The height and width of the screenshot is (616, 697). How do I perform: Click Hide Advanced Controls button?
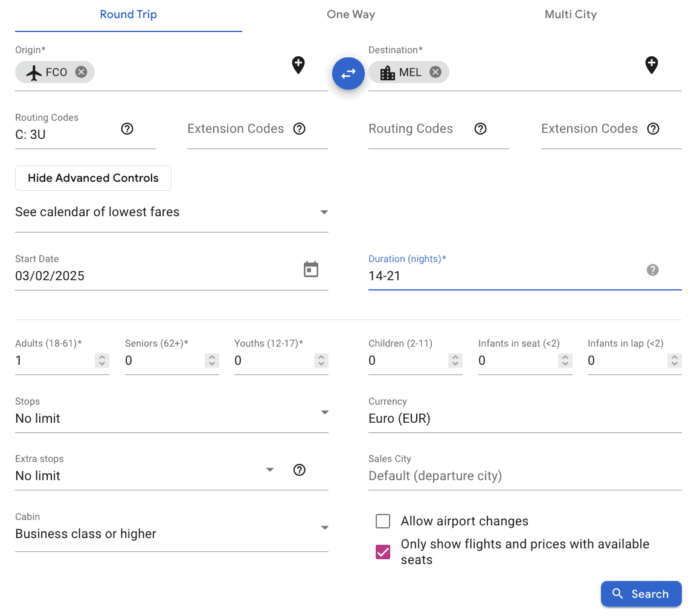click(x=93, y=178)
